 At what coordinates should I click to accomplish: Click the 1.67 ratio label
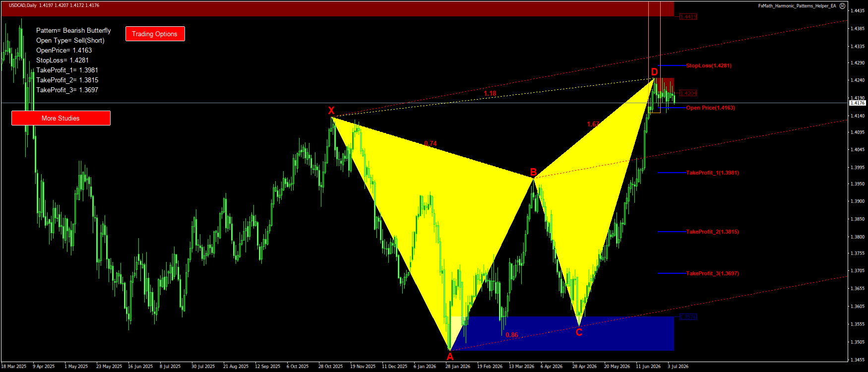coord(593,124)
